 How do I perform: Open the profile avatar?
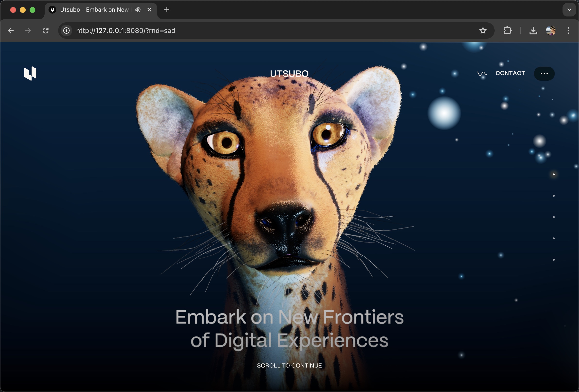click(551, 31)
